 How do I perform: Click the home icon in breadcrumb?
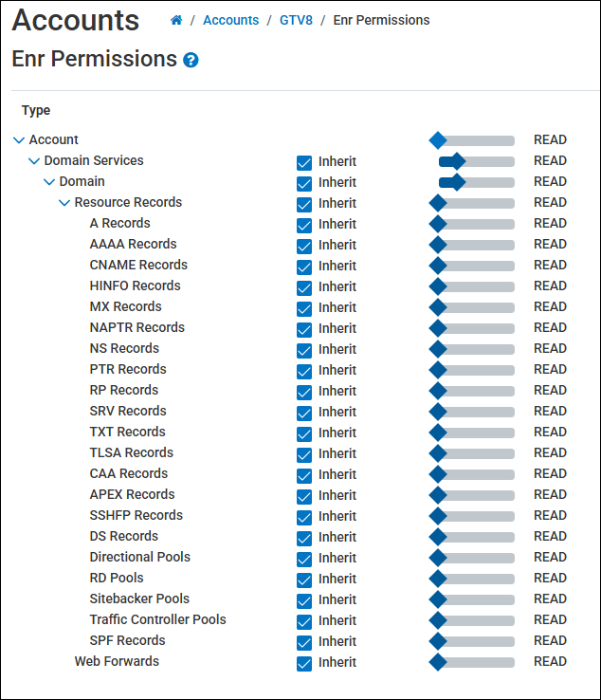(x=176, y=20)
